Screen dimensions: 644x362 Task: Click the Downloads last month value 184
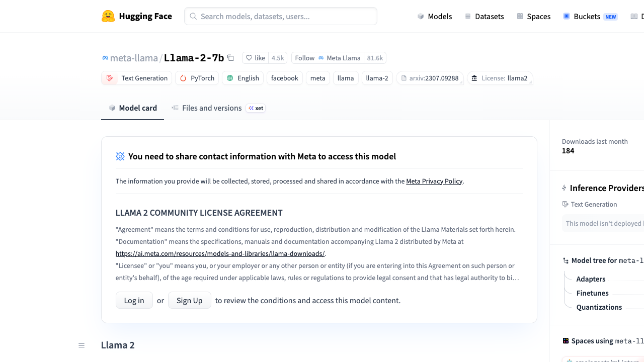(568, 151)
